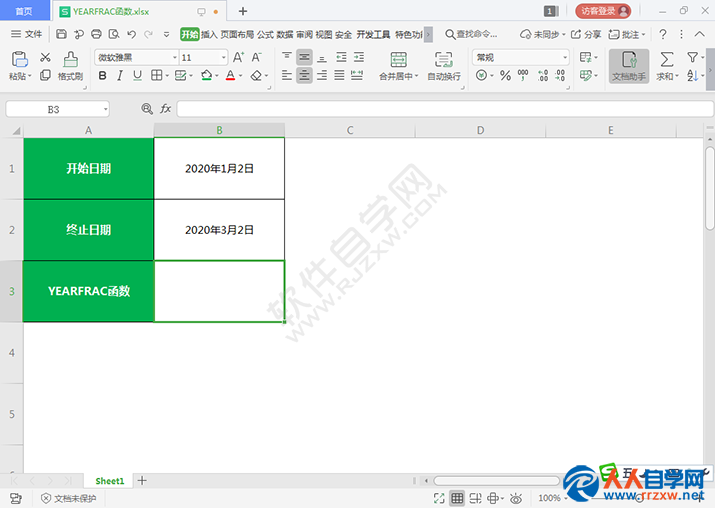Switch to the Developer Tools tab
715x508 pixels.
373,35
